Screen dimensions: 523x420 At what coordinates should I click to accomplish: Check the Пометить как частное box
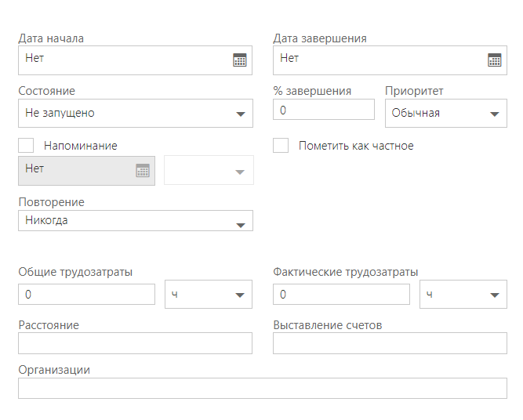(281, 145)
